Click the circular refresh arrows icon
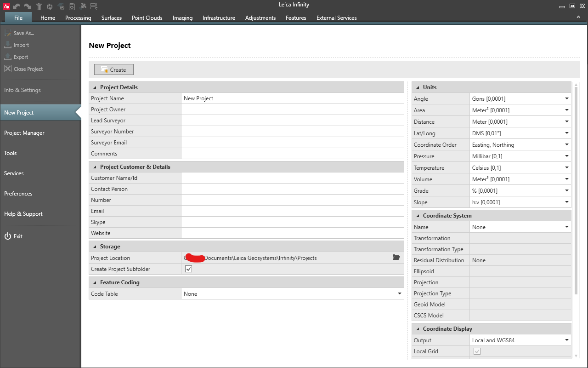Screen dimensions: 588x368 50,6
